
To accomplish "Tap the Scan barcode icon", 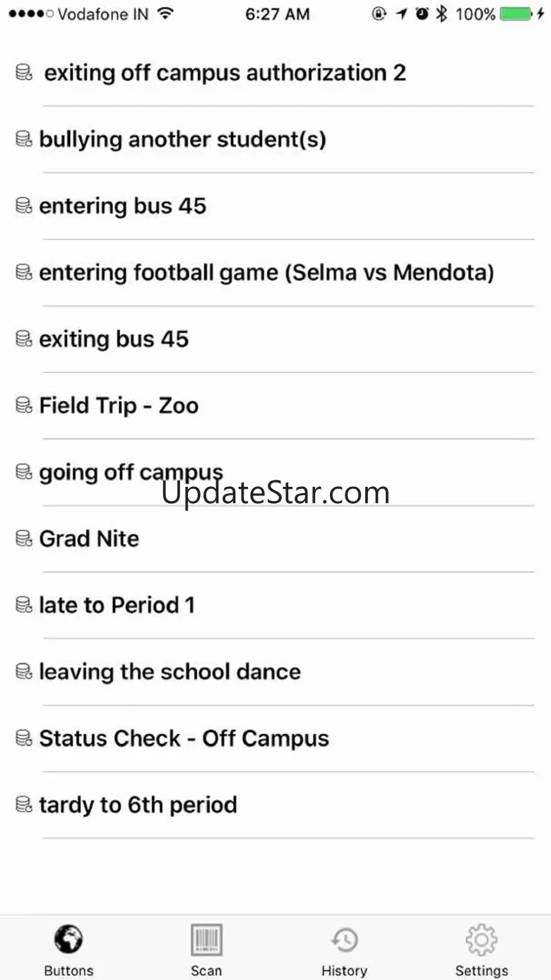I will click(206, 940).
